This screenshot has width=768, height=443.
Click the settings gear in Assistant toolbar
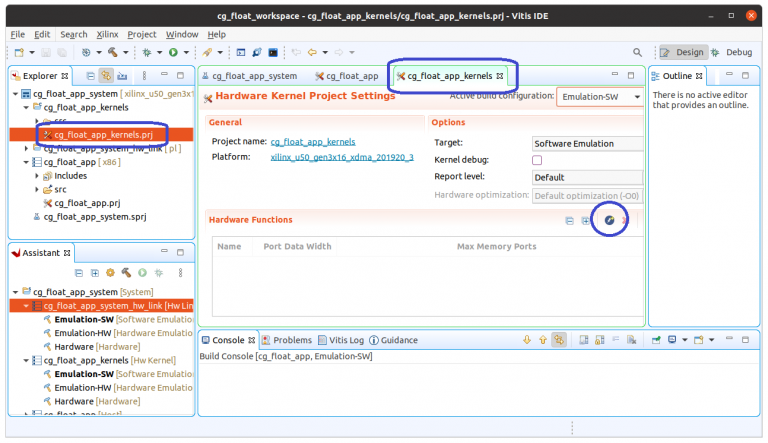tap(110, 272)
